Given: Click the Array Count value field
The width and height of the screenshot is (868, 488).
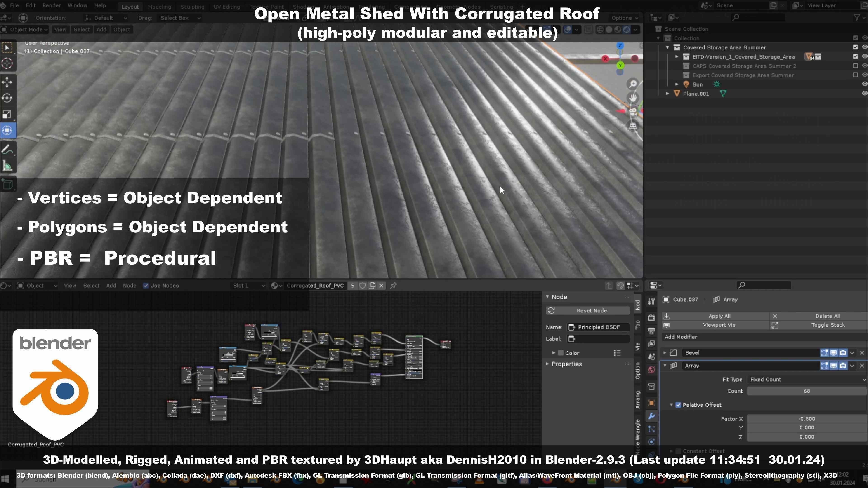Looking at the screenshot, I should 807,391.
